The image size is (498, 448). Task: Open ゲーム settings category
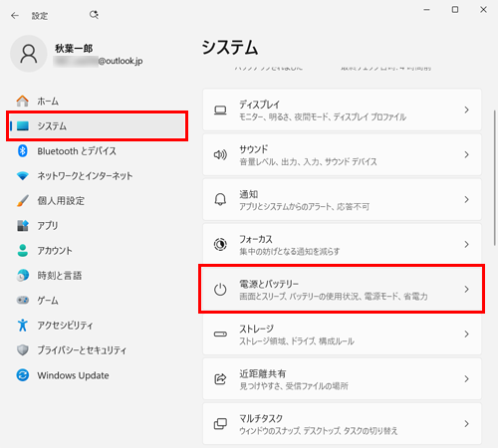[97, 300]
